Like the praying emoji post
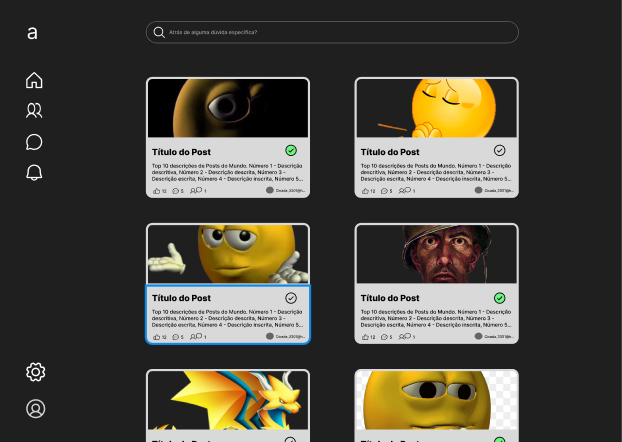The image size is (622, 442). pos(365,191)
